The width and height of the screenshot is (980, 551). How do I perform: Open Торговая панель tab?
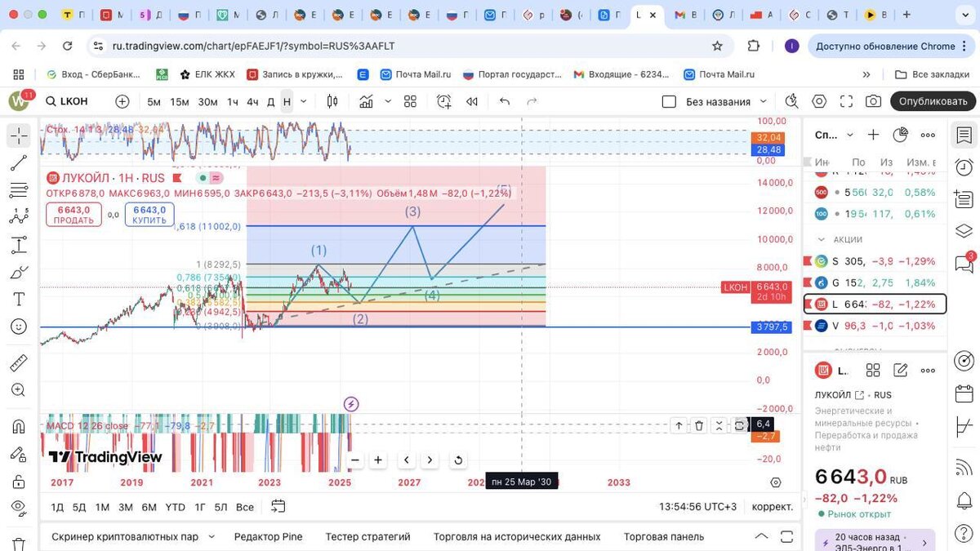pos(664,536)
